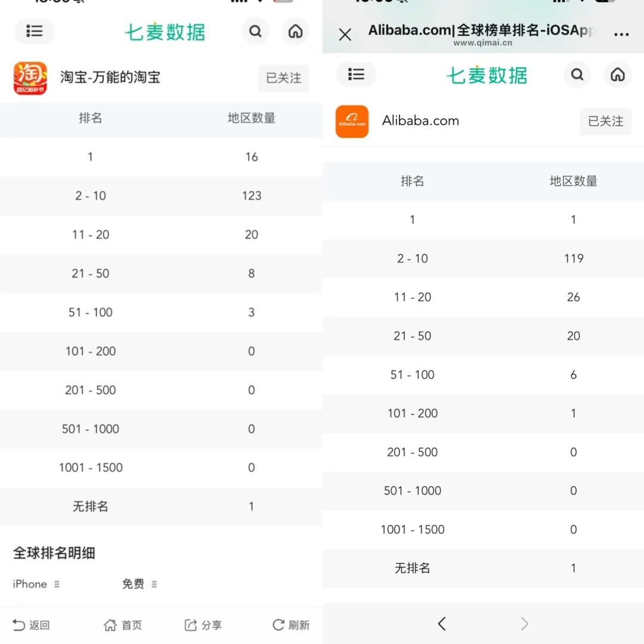Tap the home icon on Alibaba page
Image resolution: width=644 pixels, height=644 pixels.
tap(617, 75)
